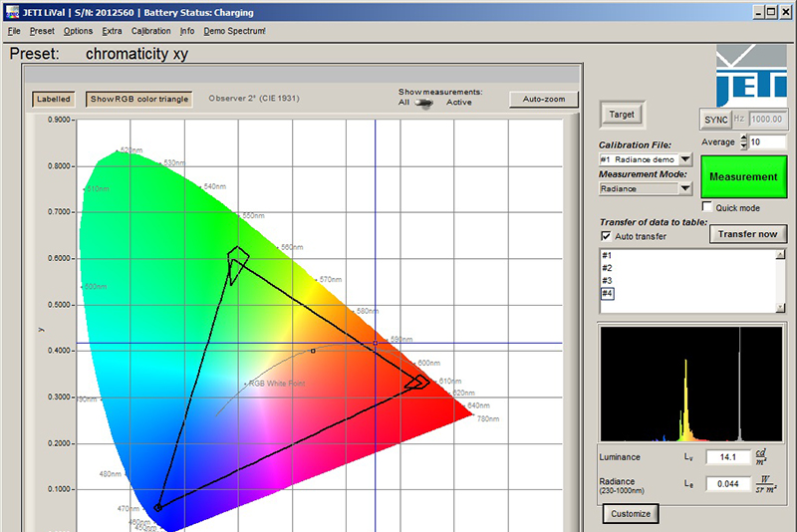
Task: Click the Average stepper arrows
Action: (x=743, y=142)
